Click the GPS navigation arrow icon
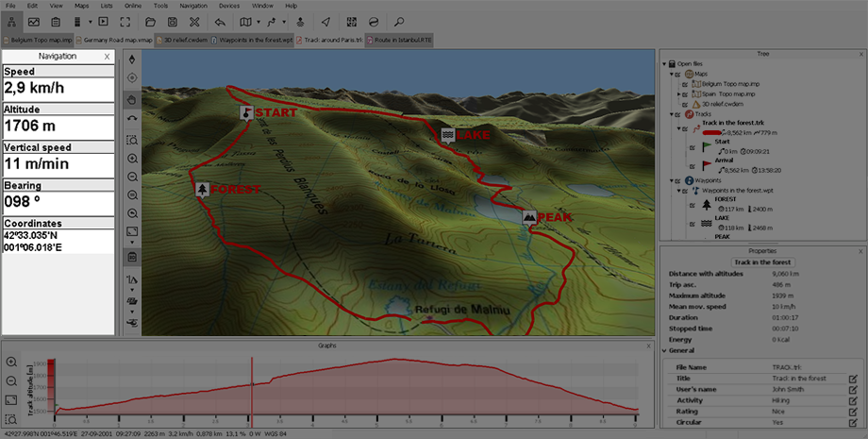This screenshot has width=868, height=439. click(x=325, y=21)
